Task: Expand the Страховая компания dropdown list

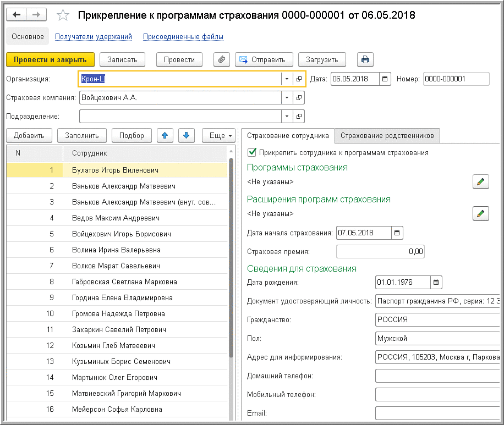Action: (287, 97)
